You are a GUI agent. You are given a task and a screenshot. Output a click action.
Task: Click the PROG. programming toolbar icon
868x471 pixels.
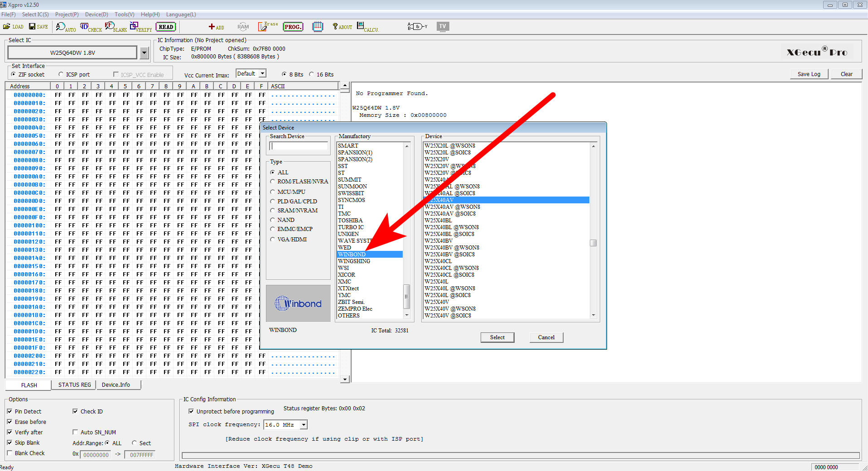[293, 27]
